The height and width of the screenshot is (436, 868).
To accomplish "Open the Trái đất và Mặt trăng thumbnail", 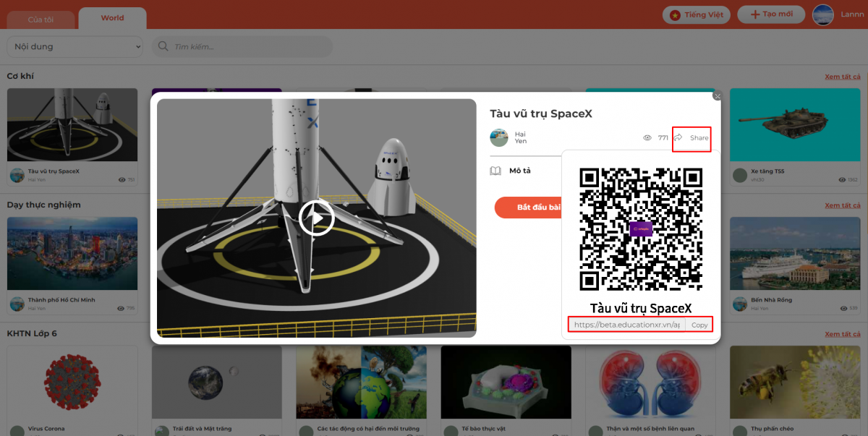I will point(216,382).
